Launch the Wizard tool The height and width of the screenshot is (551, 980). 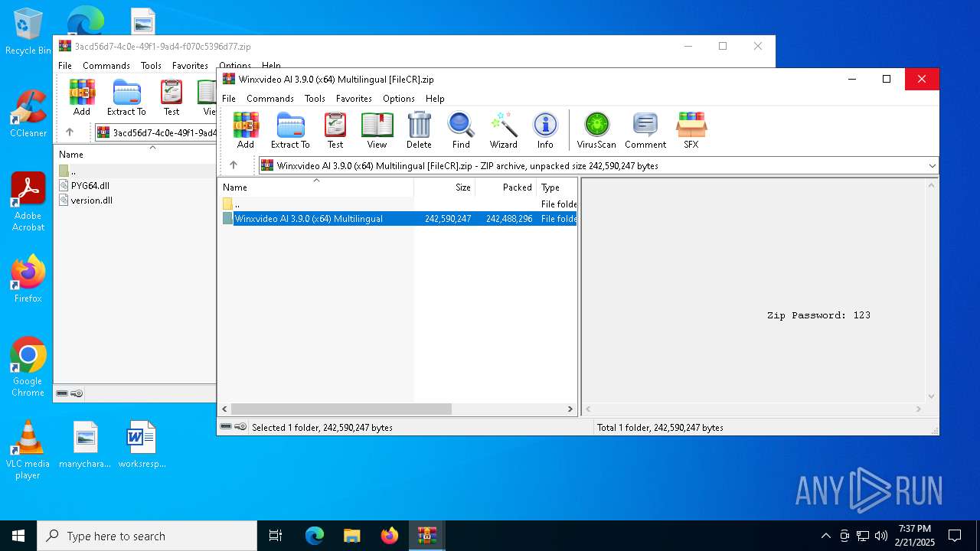pos(504,130)
